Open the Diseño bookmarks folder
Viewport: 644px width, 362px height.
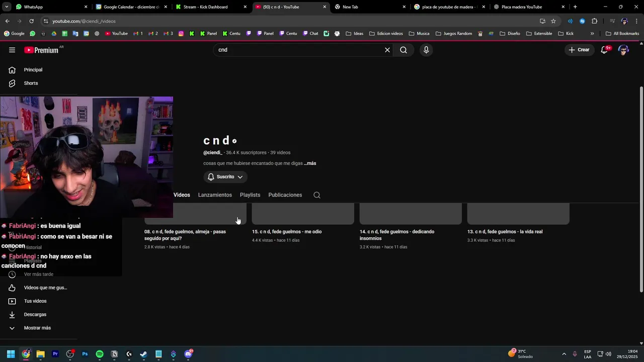click(x=510, y=34)
